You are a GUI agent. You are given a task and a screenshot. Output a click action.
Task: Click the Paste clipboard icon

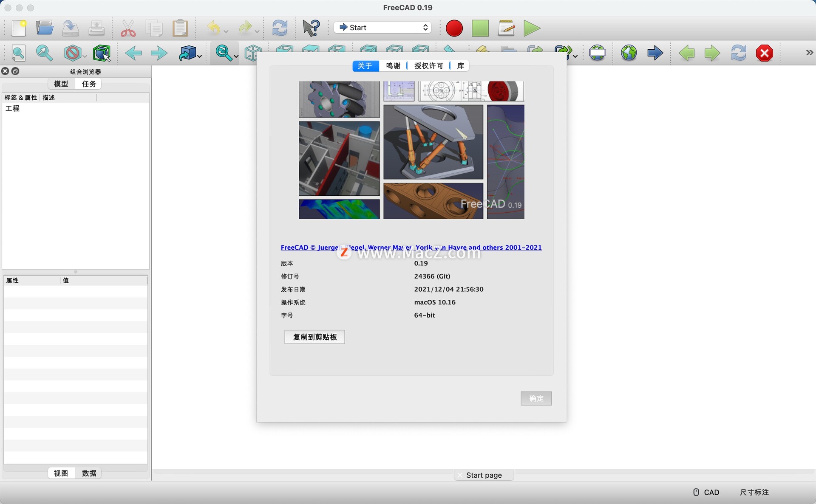180,28
